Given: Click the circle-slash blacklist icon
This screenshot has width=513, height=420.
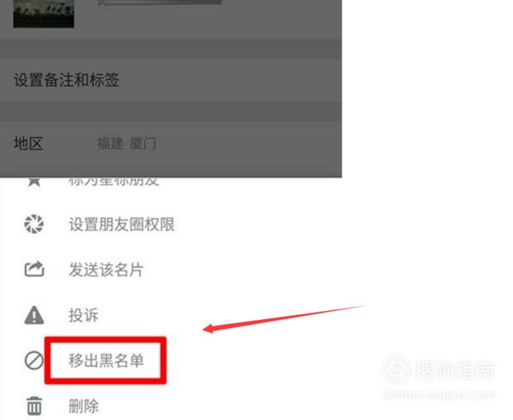Looking at the screenshot, I should click(34, 361).
